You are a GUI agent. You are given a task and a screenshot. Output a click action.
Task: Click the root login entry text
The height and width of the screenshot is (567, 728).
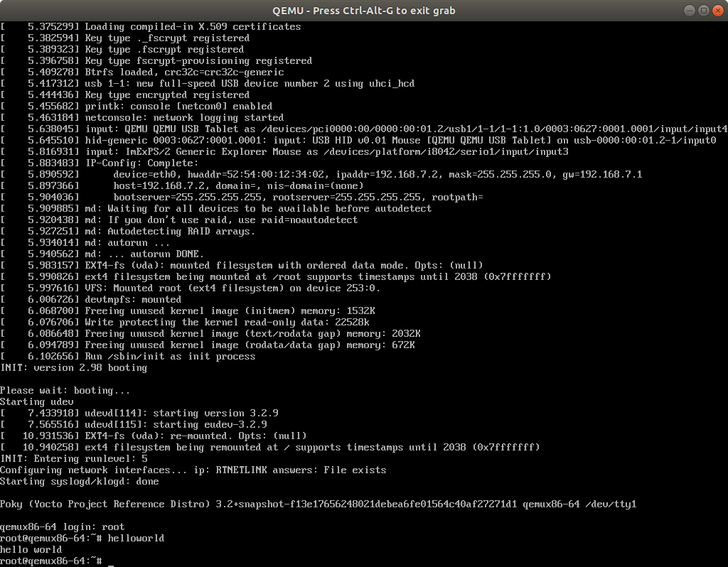coord(114,526)
